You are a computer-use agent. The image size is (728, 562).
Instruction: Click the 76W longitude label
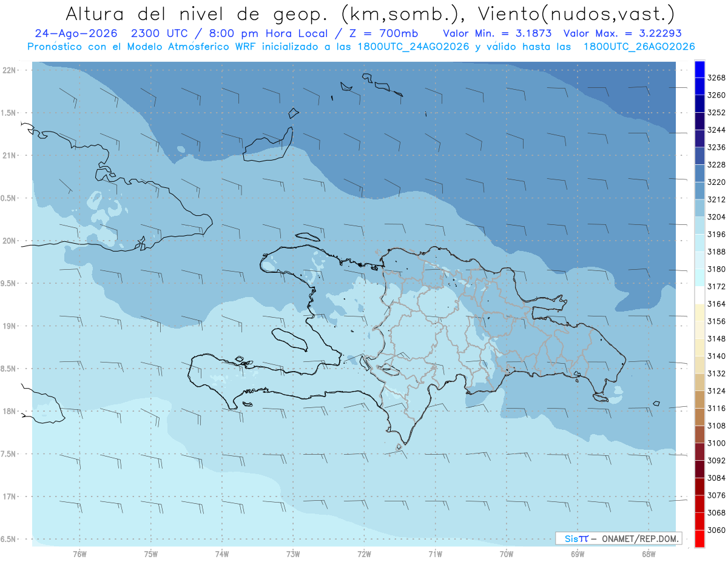(x=79, y=554)
